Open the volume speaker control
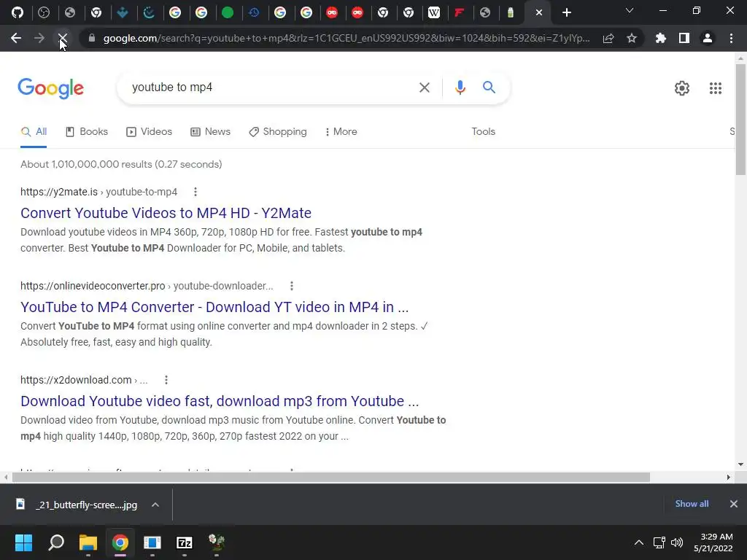This screenshot has width=747, height=560. [676, 542]
